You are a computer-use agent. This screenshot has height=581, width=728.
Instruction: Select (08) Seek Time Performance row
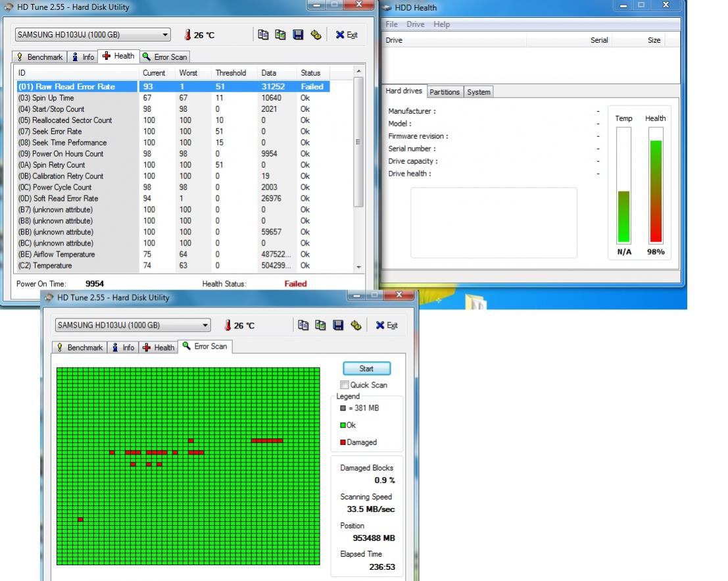(x=173, y=143)
